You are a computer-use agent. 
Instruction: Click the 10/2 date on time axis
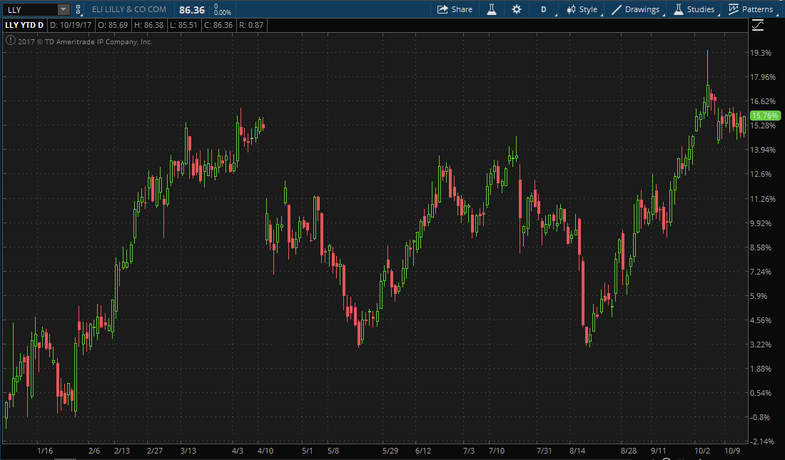click(x=702, y=451)
